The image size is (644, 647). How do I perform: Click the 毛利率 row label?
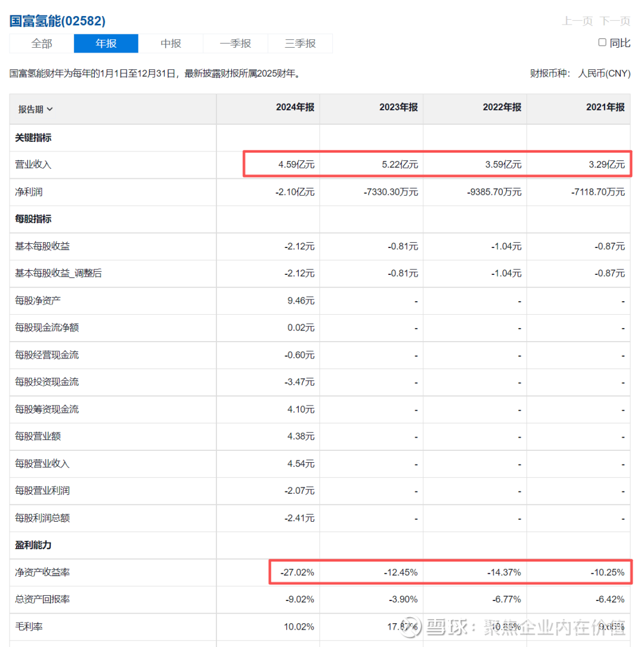point(29,627)
